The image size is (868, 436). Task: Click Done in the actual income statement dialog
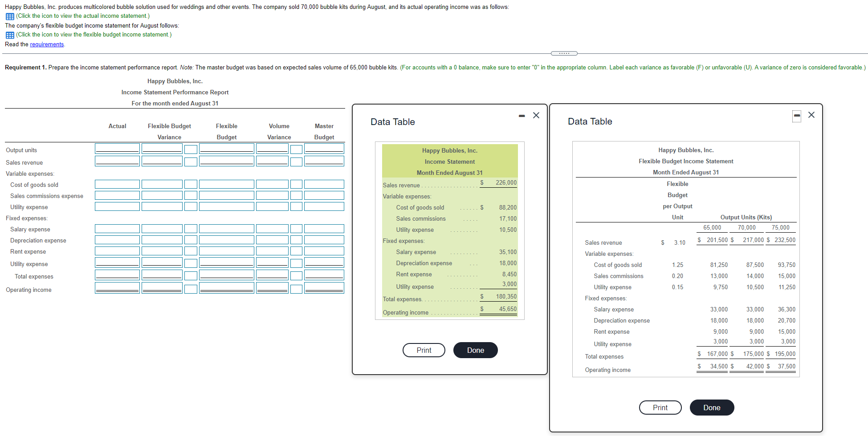475,350
